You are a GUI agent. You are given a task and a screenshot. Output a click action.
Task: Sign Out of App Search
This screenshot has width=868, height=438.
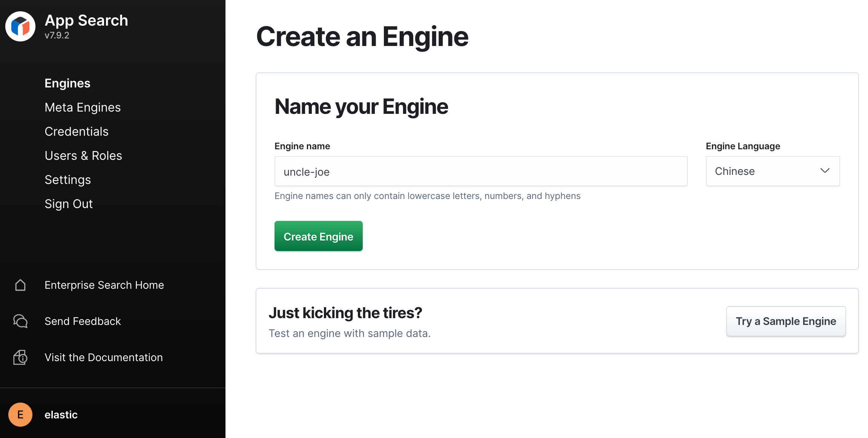tap(69, 204)
